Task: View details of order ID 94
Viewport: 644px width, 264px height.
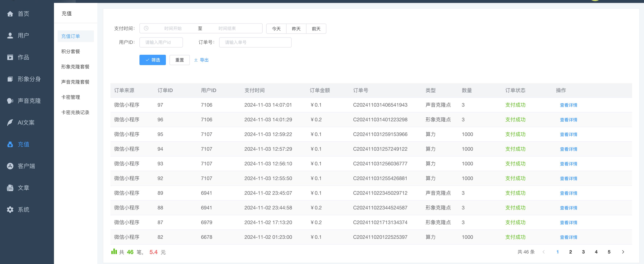Action: click(568, 149)
